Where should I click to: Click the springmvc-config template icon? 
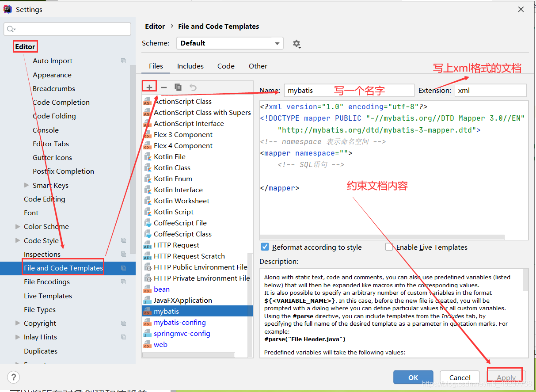tap(147, 334)
